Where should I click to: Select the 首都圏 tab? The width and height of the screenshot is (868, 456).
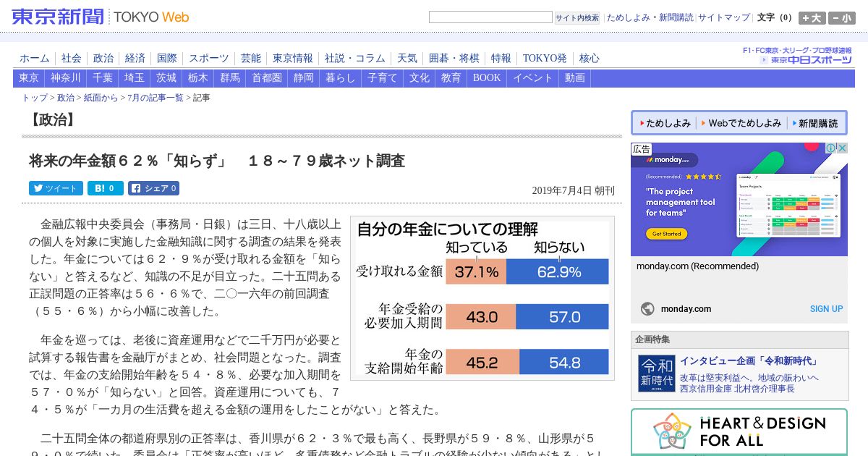pos(267,78)
